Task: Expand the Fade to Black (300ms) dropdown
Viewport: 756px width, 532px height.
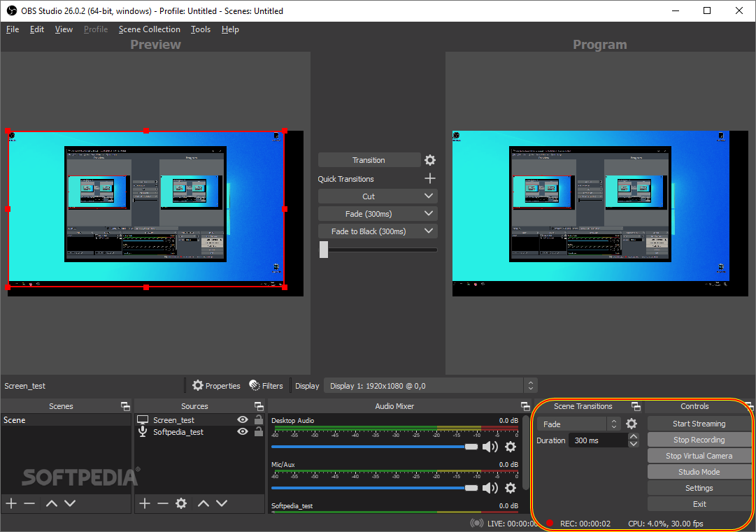Action: (430, 231)
